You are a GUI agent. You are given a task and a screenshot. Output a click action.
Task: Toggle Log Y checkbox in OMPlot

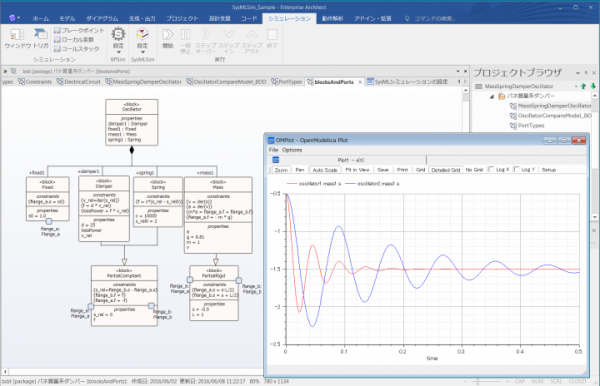tap(517, 169)
